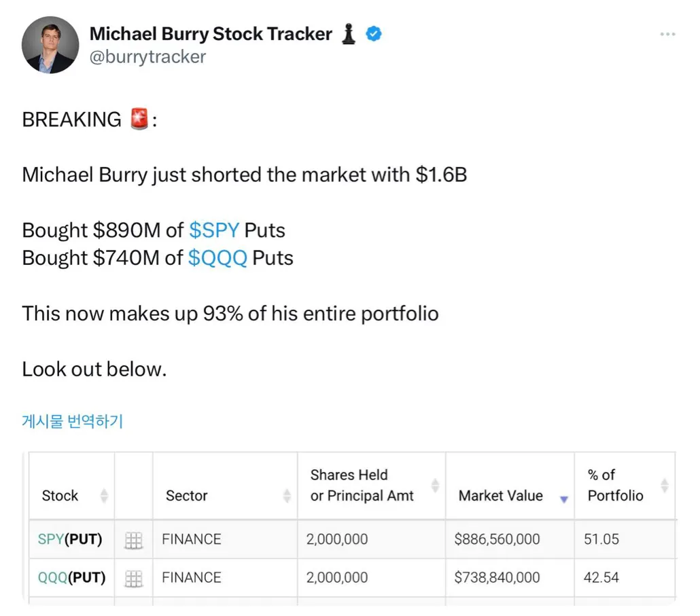Sort by Shares Held or Principal Amt
The image size is (700, 616).
point(435,486)
